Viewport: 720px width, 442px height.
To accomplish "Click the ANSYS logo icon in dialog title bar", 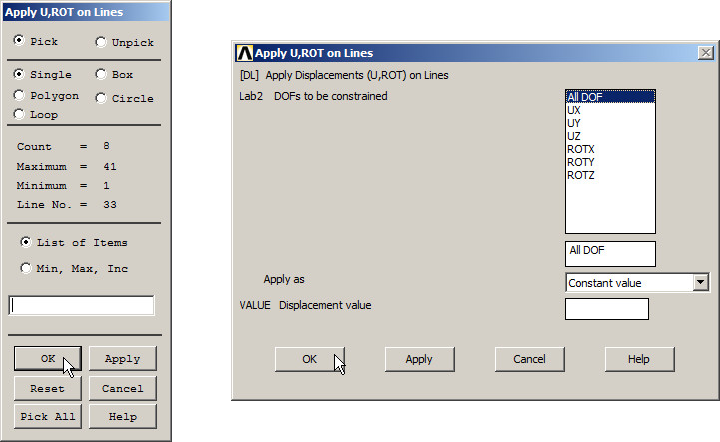I will [x=244, y=53].
